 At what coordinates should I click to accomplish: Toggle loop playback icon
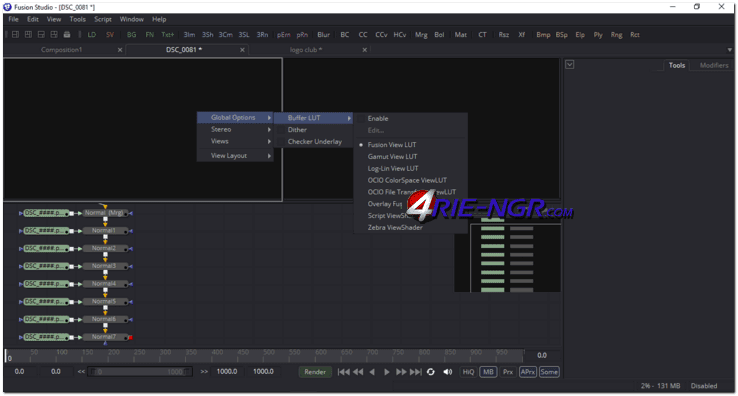[431, 372]
